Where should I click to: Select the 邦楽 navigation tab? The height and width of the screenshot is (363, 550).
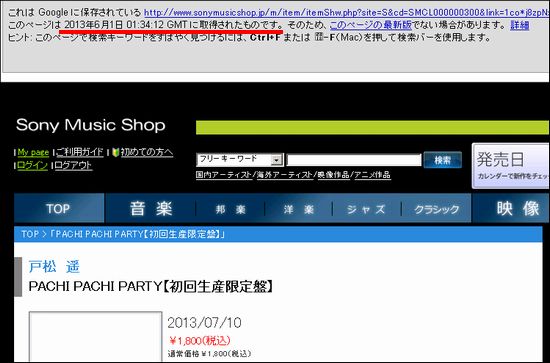click(230, 209)
